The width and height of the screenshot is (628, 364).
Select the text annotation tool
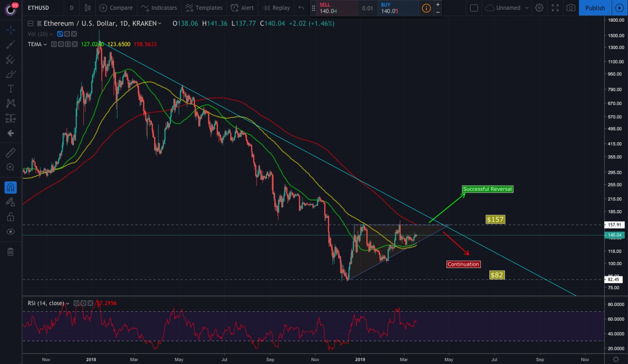10,89
